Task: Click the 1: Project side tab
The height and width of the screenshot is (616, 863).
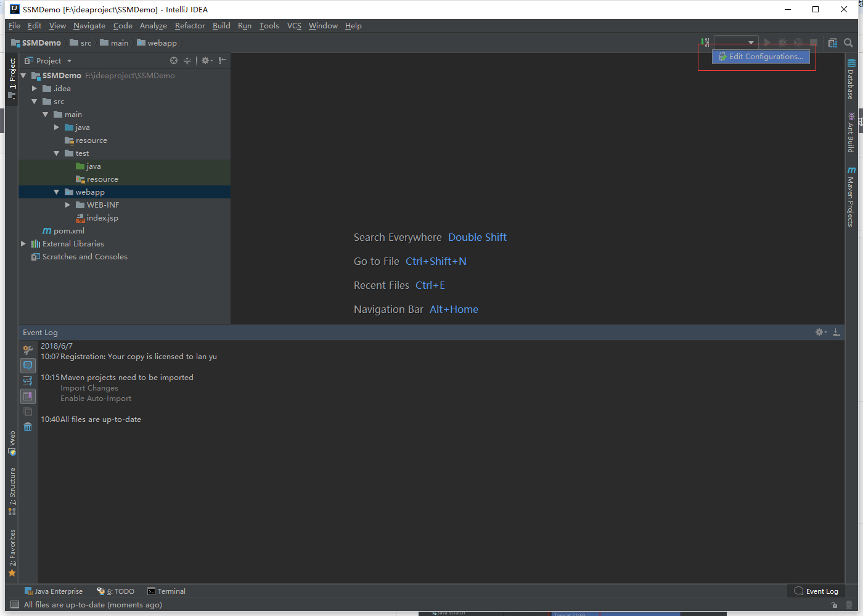Action: pos(12,78)
